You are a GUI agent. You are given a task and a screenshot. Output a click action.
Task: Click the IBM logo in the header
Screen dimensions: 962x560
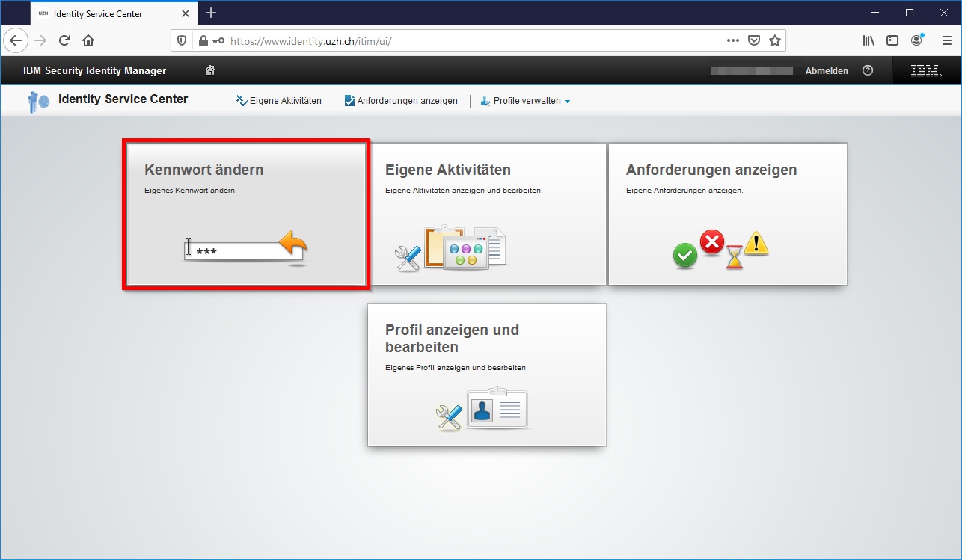click(925, 70)
